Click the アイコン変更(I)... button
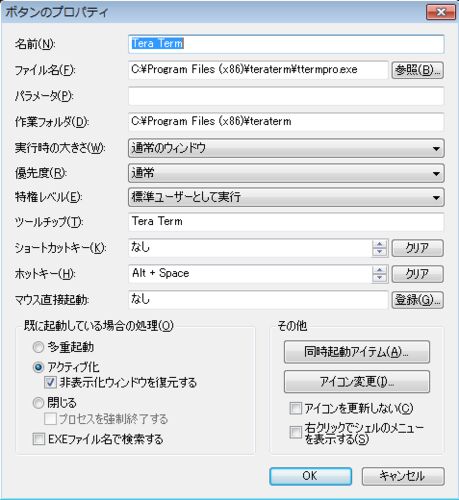Viewport: 459px width, 500px height. (x=357, y=381)
